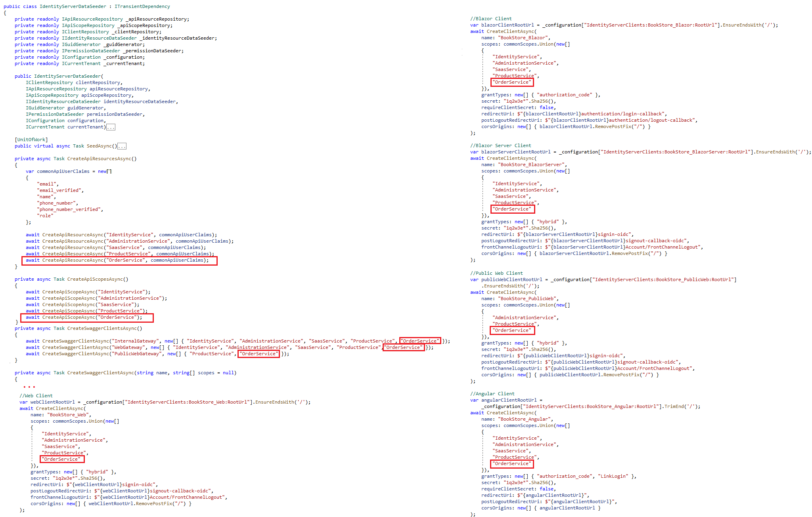
Task: Click the [UnitOfWork] attribute
Action: pyautogui.click(x=31, y=139)
